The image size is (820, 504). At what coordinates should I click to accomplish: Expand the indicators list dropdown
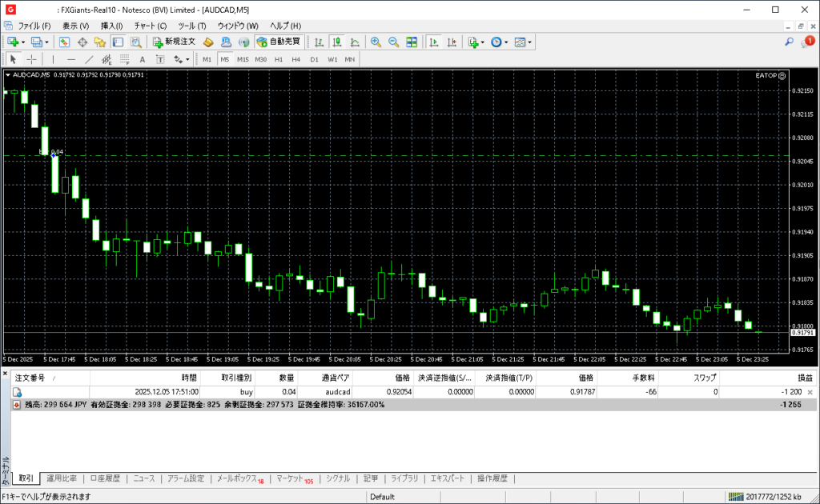[483, 42]
